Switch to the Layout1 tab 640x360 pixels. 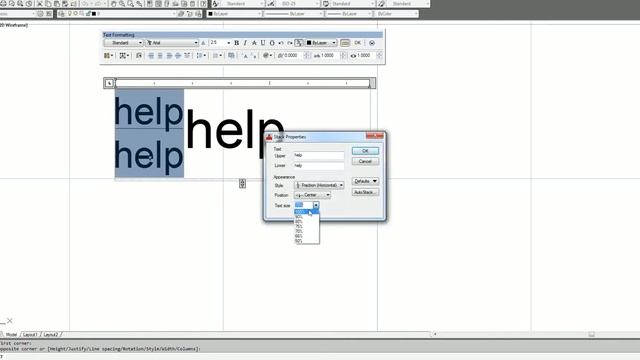click(30, 335)
